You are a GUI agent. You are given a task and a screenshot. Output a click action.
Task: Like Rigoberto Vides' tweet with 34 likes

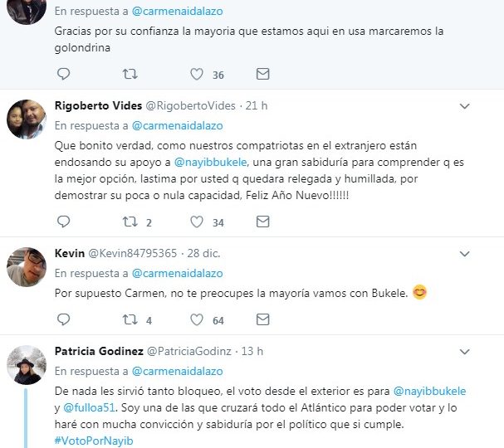(197, 222)
